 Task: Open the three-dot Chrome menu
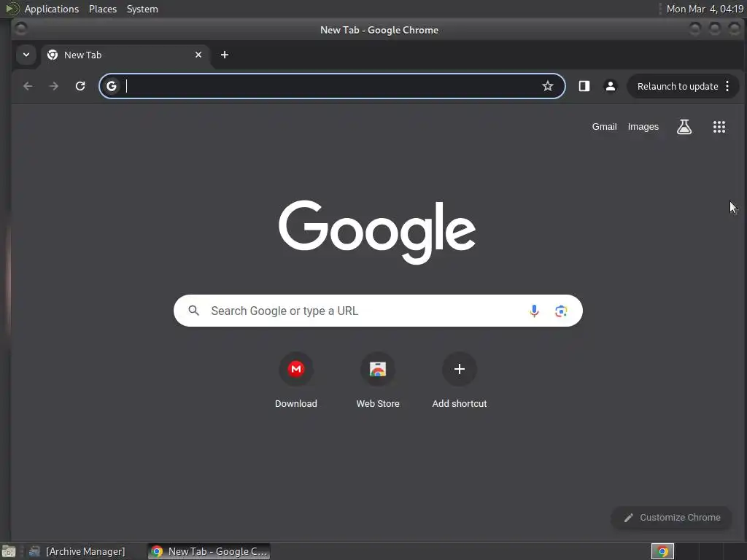point(727,86)
